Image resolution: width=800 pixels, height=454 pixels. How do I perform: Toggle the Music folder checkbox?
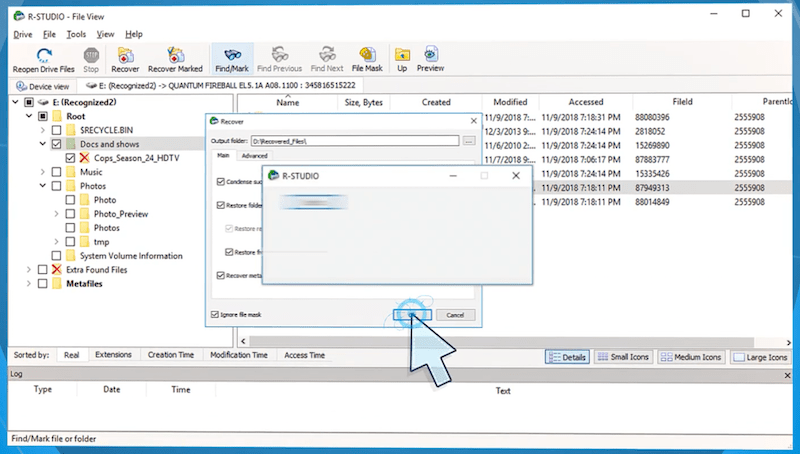[56, 172]
